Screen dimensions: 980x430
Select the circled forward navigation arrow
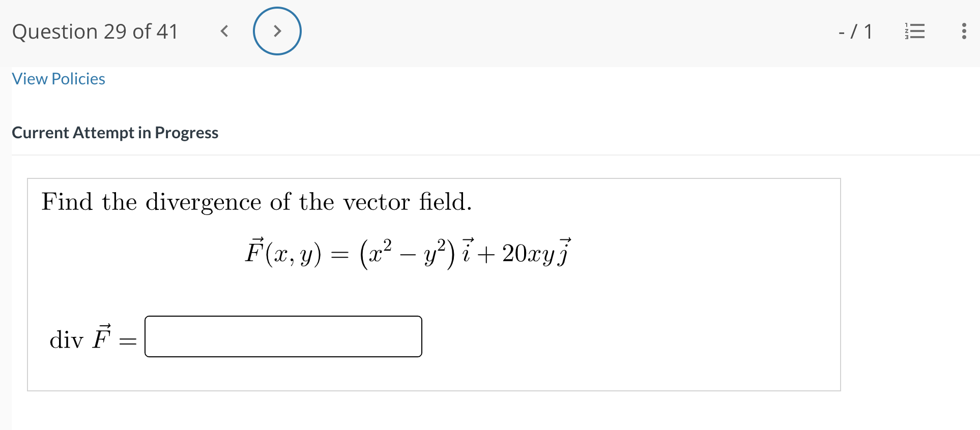coord(277,31)
